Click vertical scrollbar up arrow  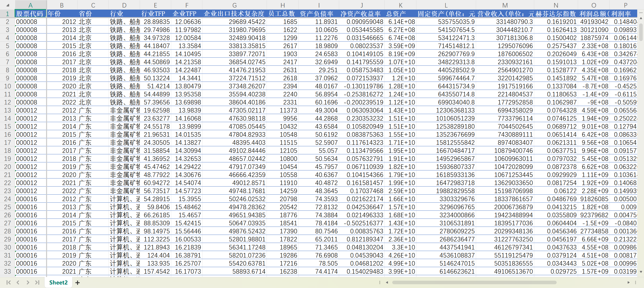[x=641, y=18]
